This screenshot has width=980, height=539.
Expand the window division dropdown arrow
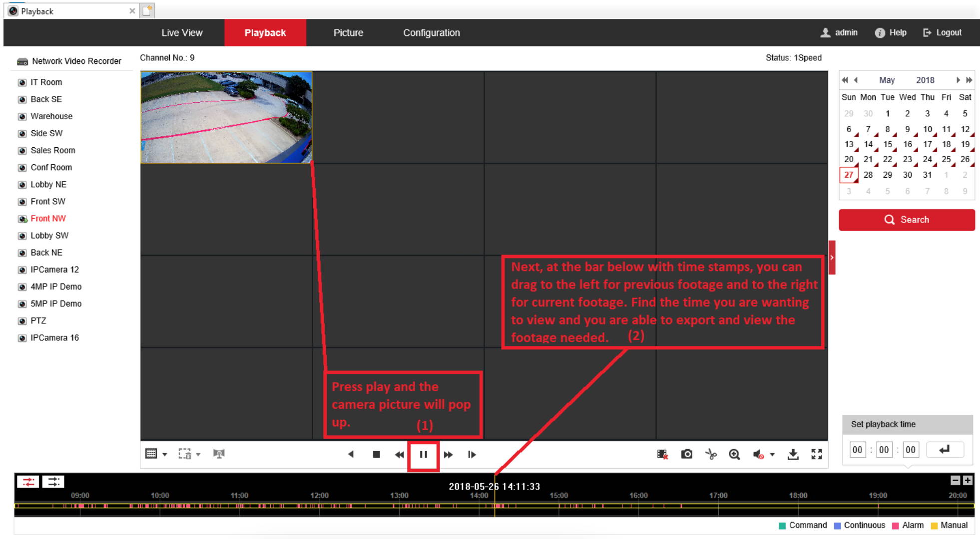(165, 455)
